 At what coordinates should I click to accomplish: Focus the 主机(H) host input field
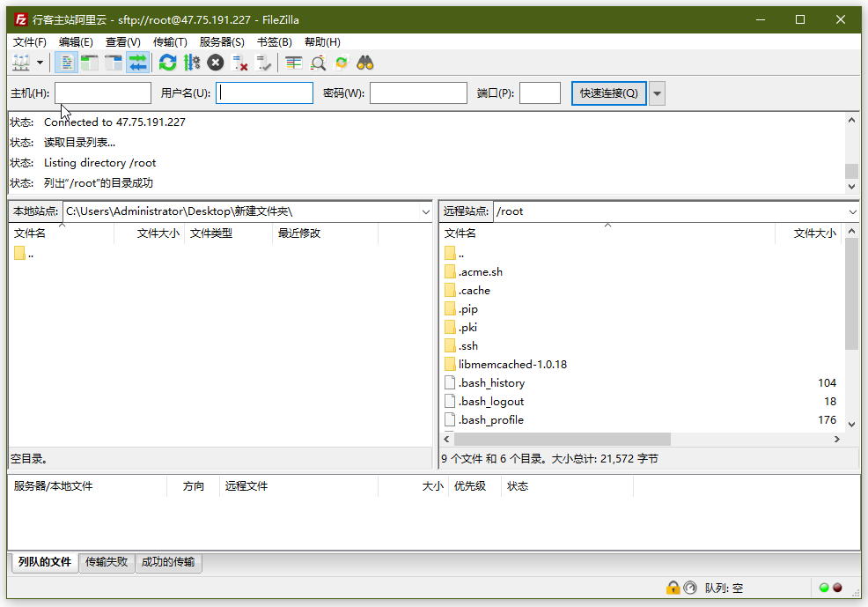pyautogui.click(x=103, y=93)
